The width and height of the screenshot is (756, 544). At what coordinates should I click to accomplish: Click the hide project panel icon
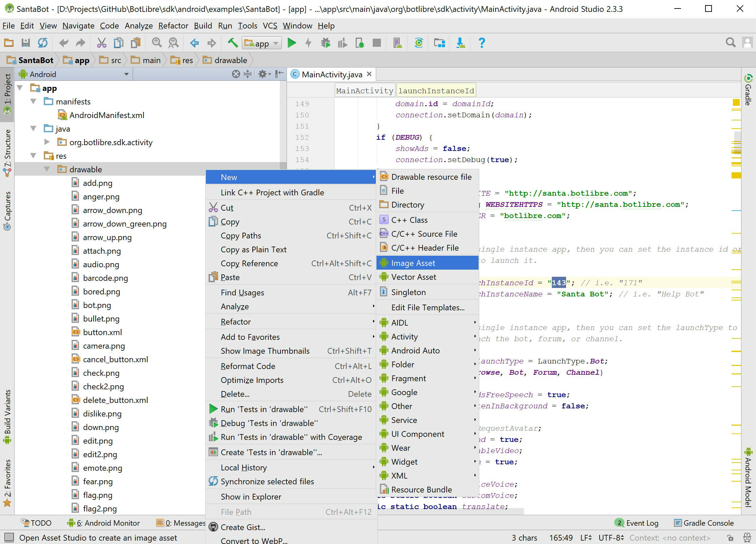pos(279,74)
